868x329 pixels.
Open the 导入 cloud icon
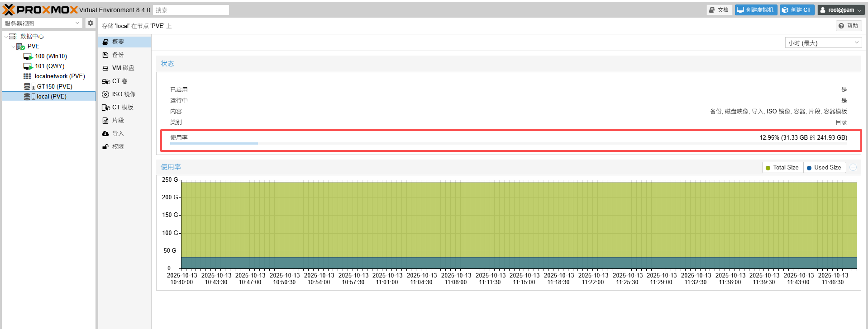click(x=105, y=134)
